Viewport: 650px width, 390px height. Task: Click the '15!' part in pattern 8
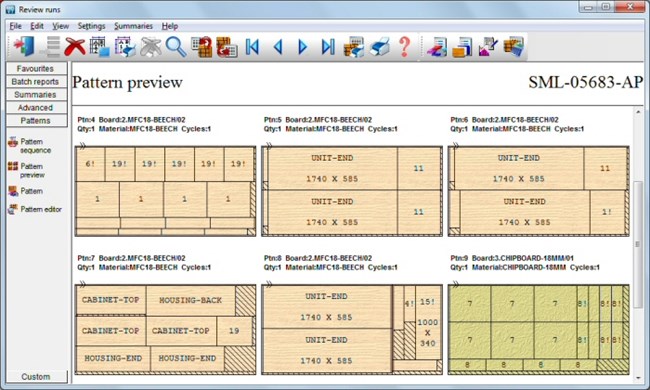(428, 302)
